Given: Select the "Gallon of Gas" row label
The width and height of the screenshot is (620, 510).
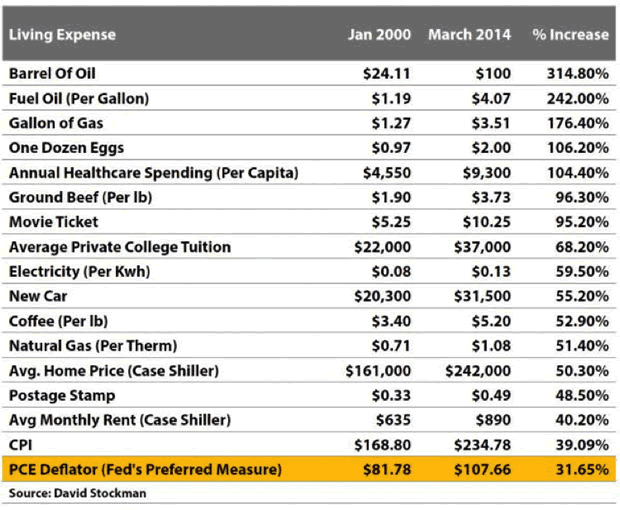Looking at the screenshot, I should pyautogui.click(x=56, y=123).
